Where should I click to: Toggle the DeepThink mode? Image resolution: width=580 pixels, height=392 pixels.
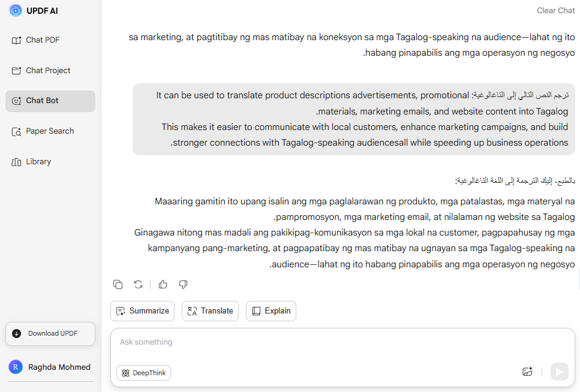[143, 373]
